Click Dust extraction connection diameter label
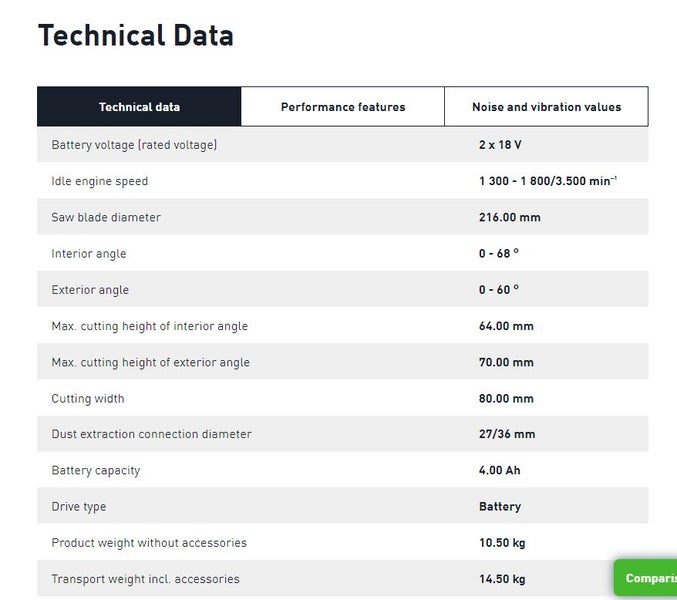677x600 pixels. click(151, 434)
